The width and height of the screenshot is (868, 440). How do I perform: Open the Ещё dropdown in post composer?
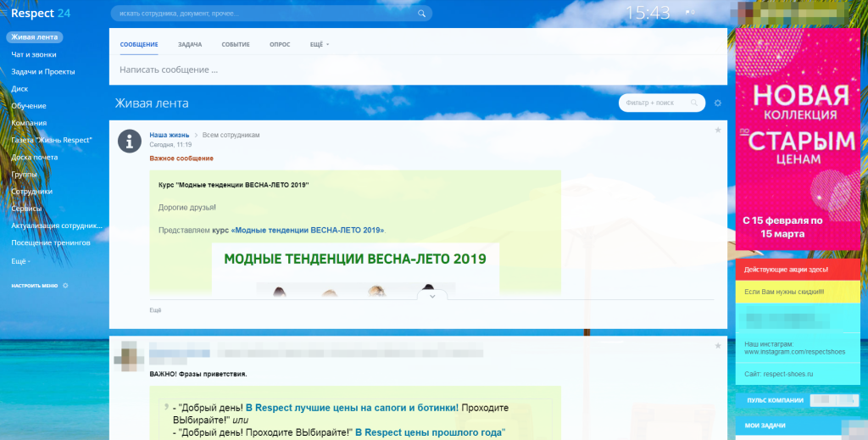tap(320, 44)
